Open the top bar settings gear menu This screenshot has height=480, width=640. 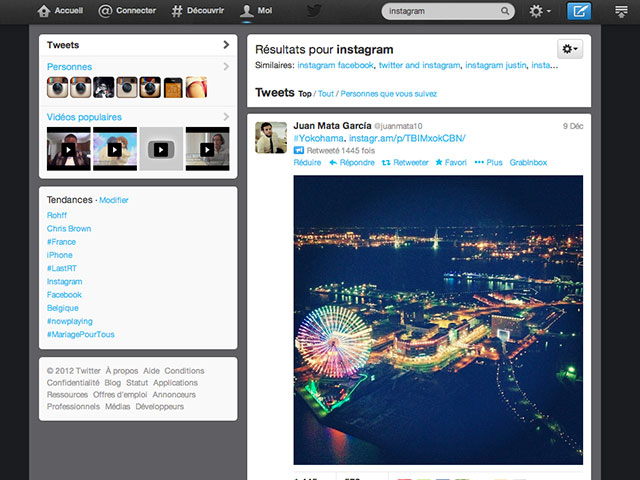pyautogui.click(x=540, y=11)
